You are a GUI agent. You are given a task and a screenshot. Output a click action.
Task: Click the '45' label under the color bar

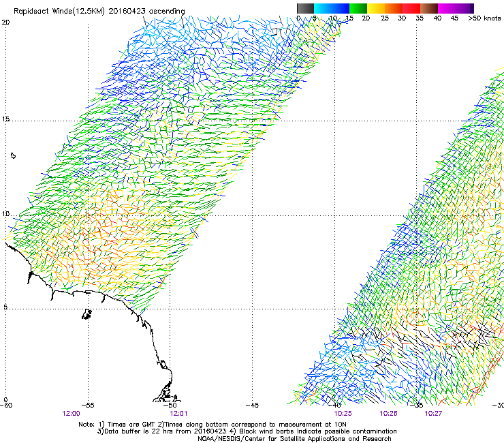point(454,18)
